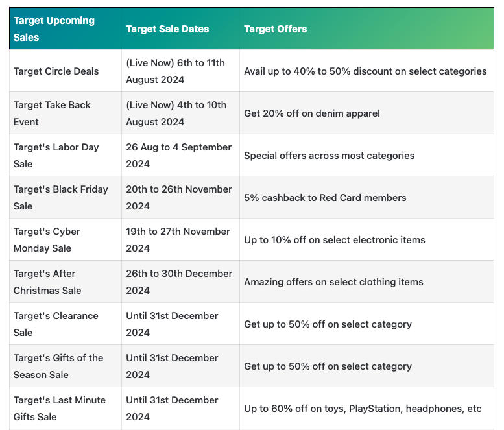Select the 20th to 26th November 2024 date
The height and width of the screenshot is (430, 504).
180,197
